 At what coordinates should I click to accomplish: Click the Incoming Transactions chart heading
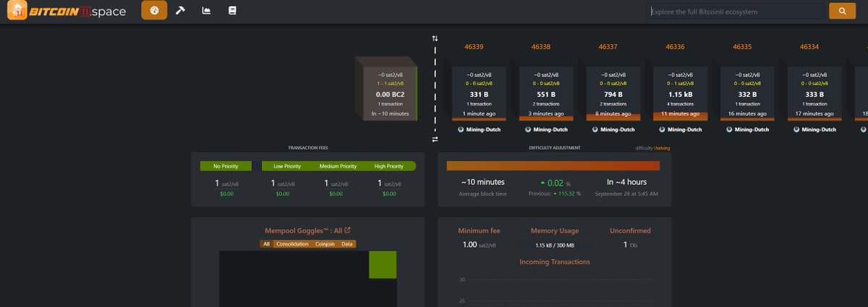[555, 261]
